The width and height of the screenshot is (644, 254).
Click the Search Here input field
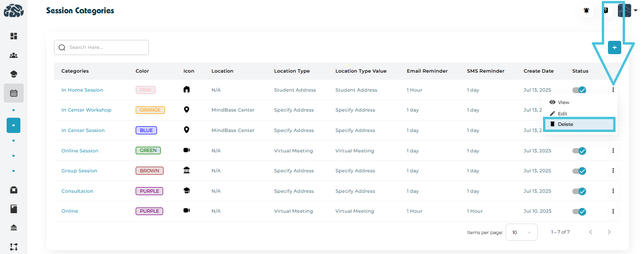pyautogui.click(x=101, y=47)
